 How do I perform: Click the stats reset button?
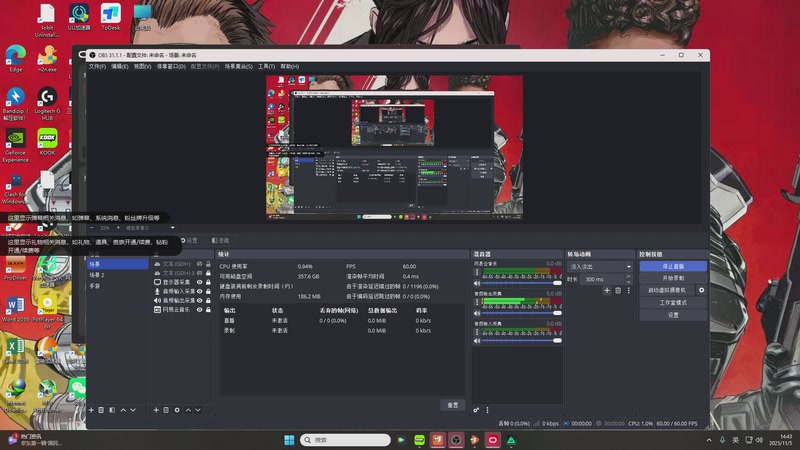pyautogui.click(x=453, y=405)
